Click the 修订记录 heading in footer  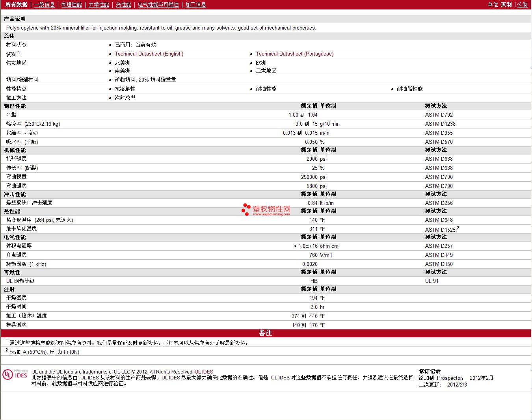pyautogui.click(x=430, y=371)
